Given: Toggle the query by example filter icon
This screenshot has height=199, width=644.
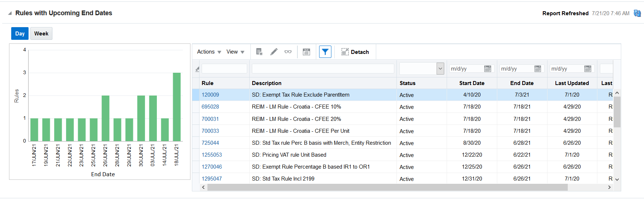Looking at the screenshot, I should click(x=325, y=52).
